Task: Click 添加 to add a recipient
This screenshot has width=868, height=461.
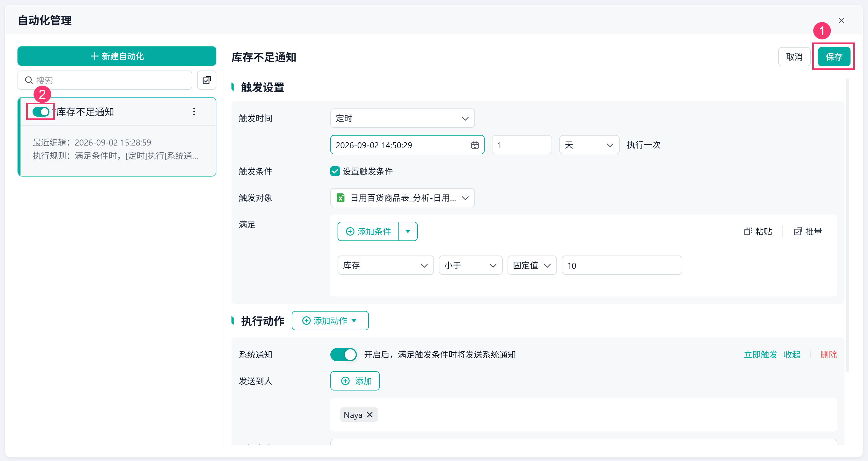Action: pos(355,381)
